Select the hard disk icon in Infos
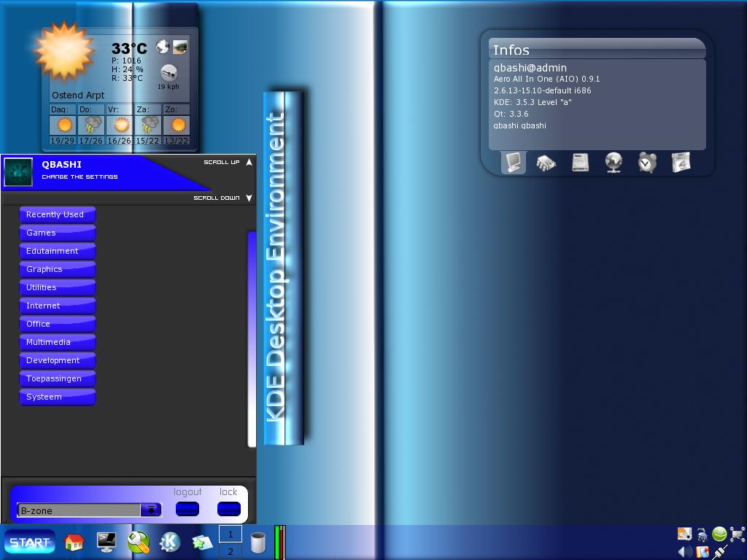 (x=580, y=163)
